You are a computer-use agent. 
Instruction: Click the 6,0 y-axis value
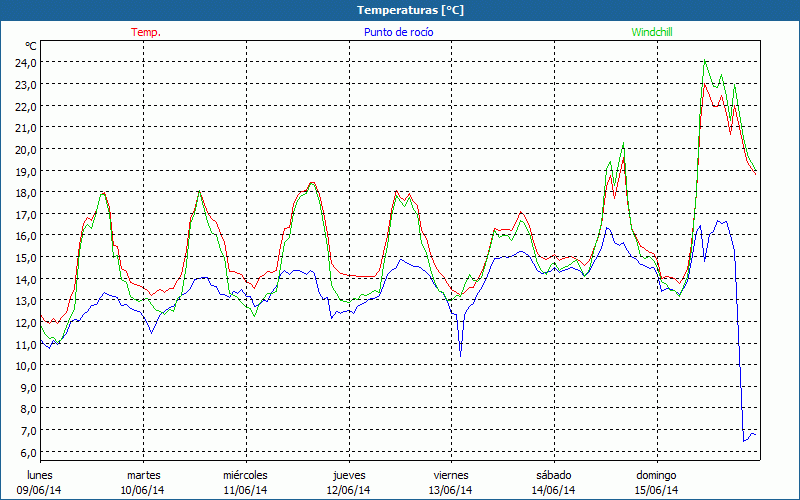[x=27, y=452]
